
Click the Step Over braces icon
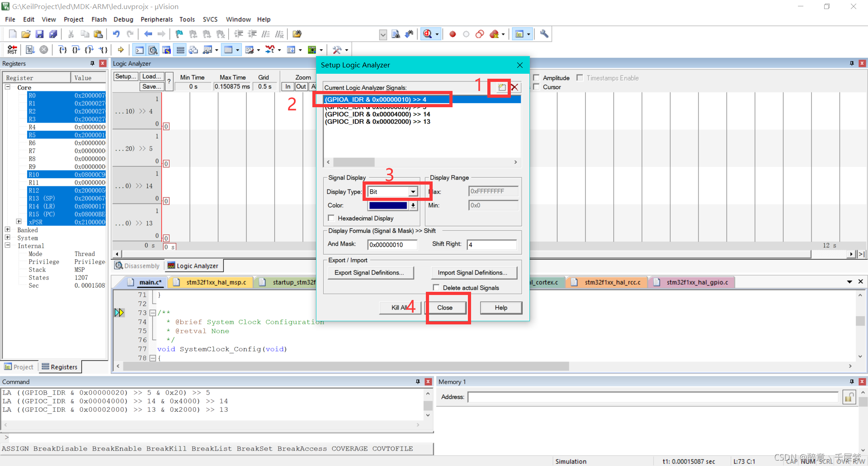(76, 50)
